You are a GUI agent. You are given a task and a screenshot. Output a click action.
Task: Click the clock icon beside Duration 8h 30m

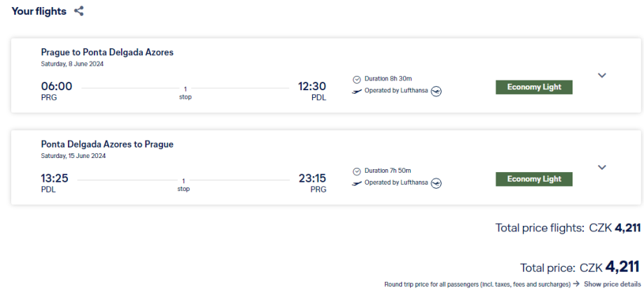356,79
